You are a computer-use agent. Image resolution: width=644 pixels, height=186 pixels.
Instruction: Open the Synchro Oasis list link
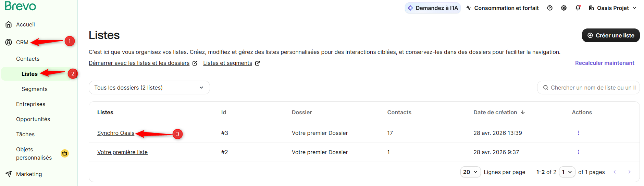(x=116, y=133)
